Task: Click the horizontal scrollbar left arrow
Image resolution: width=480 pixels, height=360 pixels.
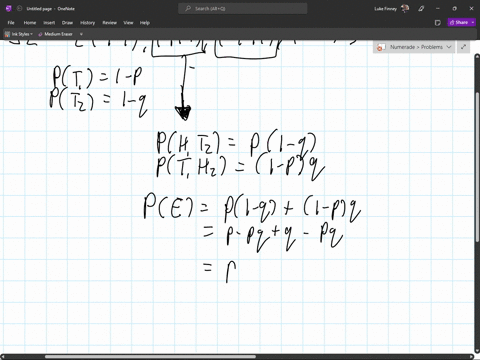Action: [x=3, y=357]
